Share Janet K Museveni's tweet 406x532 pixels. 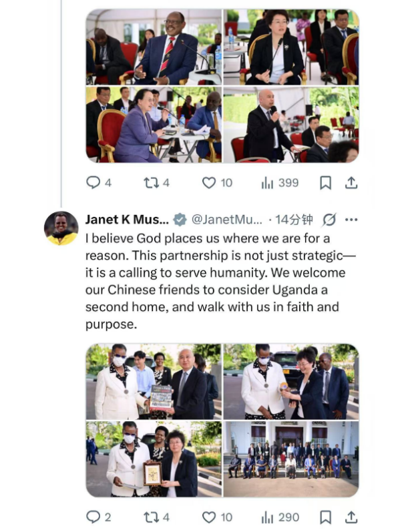click(x=351, y=517)
